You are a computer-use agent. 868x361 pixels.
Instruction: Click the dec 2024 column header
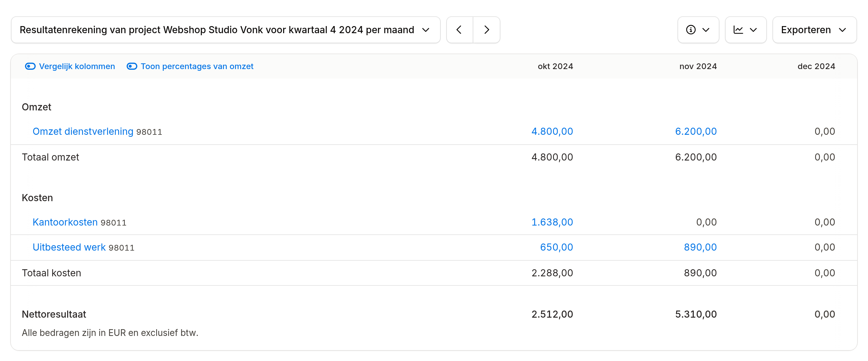(x=816, y=66)
